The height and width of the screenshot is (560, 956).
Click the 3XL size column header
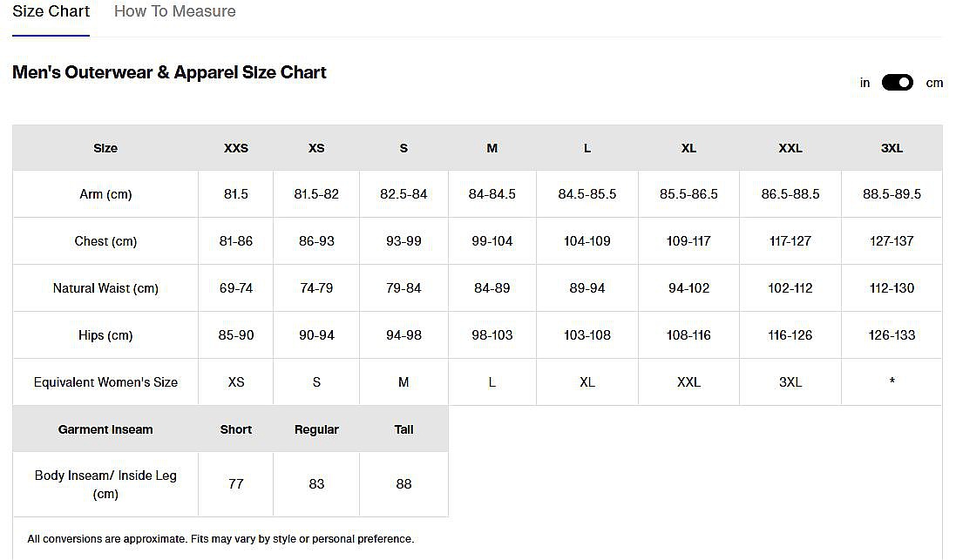(892, 148)
